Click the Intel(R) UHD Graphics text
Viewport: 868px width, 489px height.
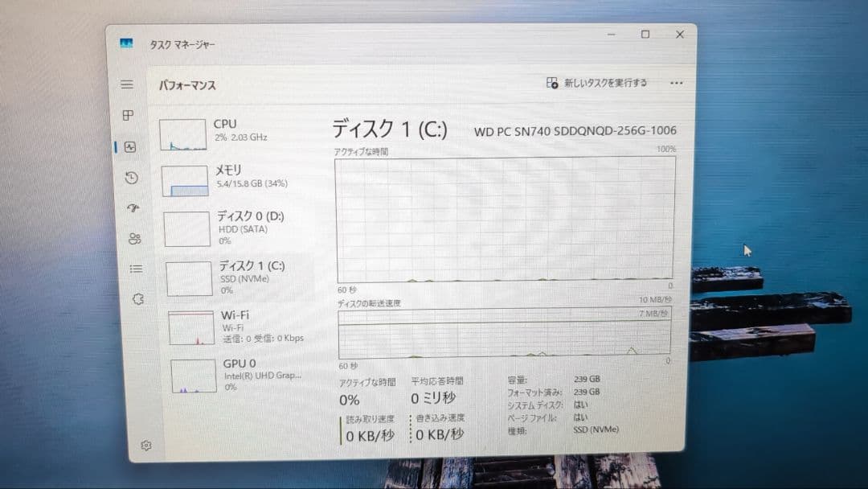click(x=263, y=376)
